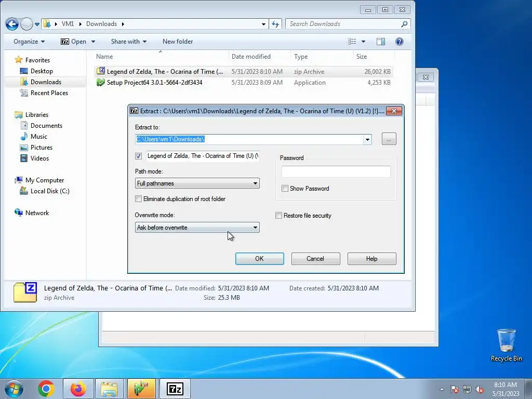532x399 pixels.
Task: Launch Firefox from the taskbar
Action: (x=78, y=389)
